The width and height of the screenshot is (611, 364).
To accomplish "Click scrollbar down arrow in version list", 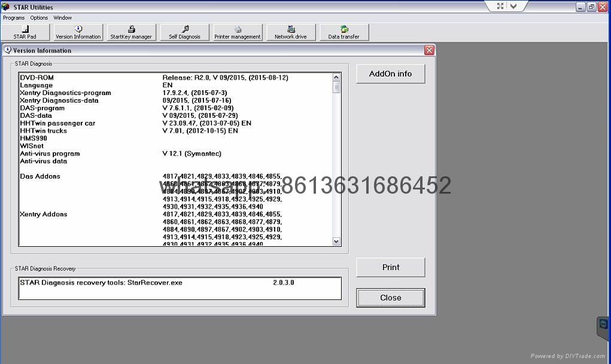I will [336, 241].
